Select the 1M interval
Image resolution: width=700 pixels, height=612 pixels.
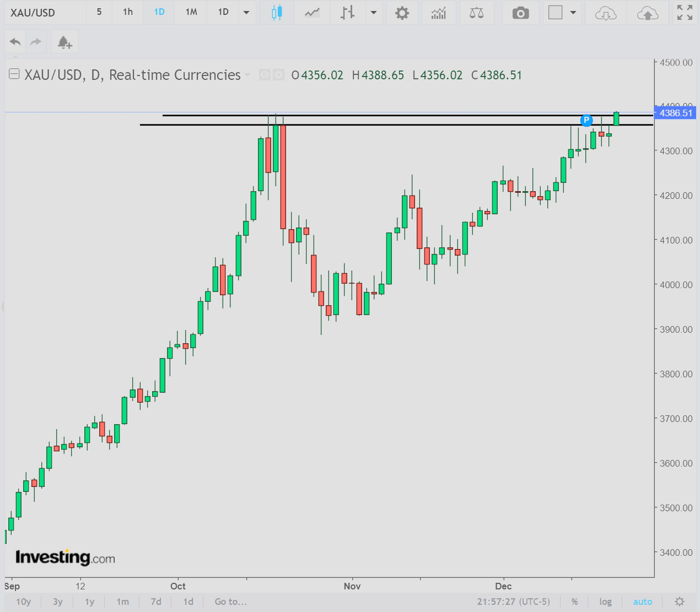click(191, 12)
